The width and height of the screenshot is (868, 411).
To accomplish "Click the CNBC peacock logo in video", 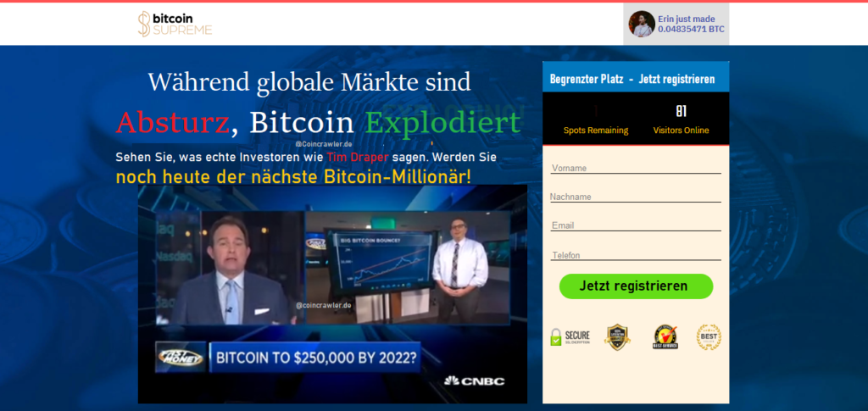I will (x=474, y=380).
